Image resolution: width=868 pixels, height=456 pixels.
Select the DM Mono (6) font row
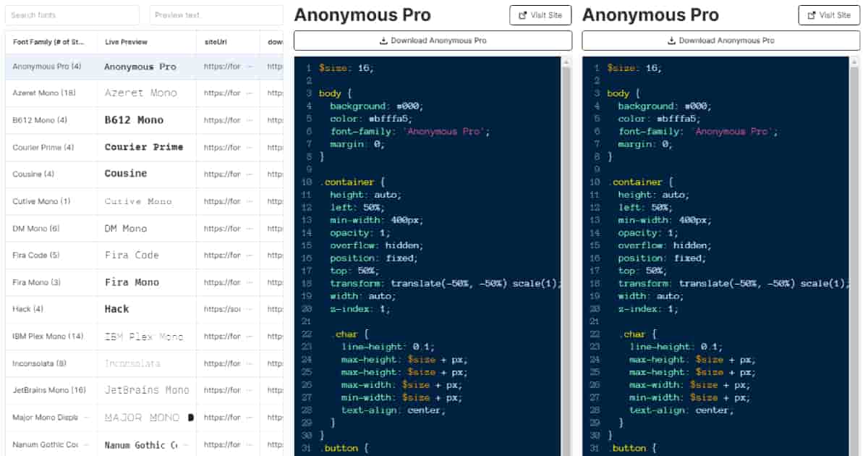144,229
